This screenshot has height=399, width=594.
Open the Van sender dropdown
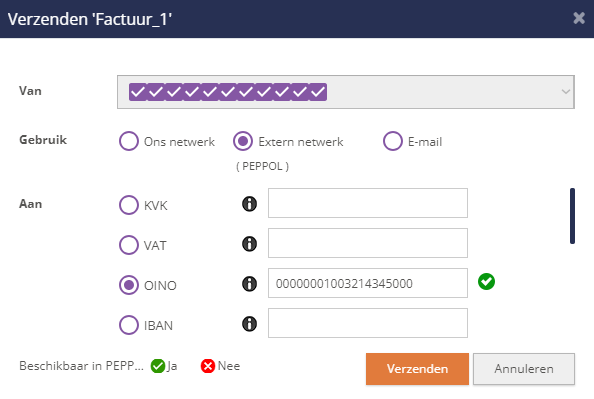tap(345, 92)
